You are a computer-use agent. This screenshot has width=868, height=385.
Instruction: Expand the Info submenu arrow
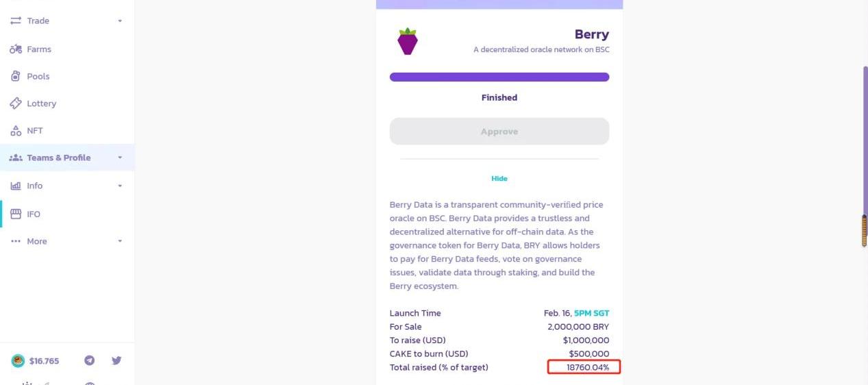point(120,186)
